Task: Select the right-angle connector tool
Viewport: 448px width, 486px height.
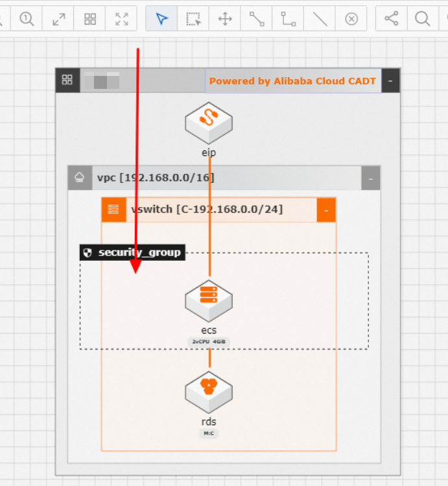Action: tap(289, 19)
